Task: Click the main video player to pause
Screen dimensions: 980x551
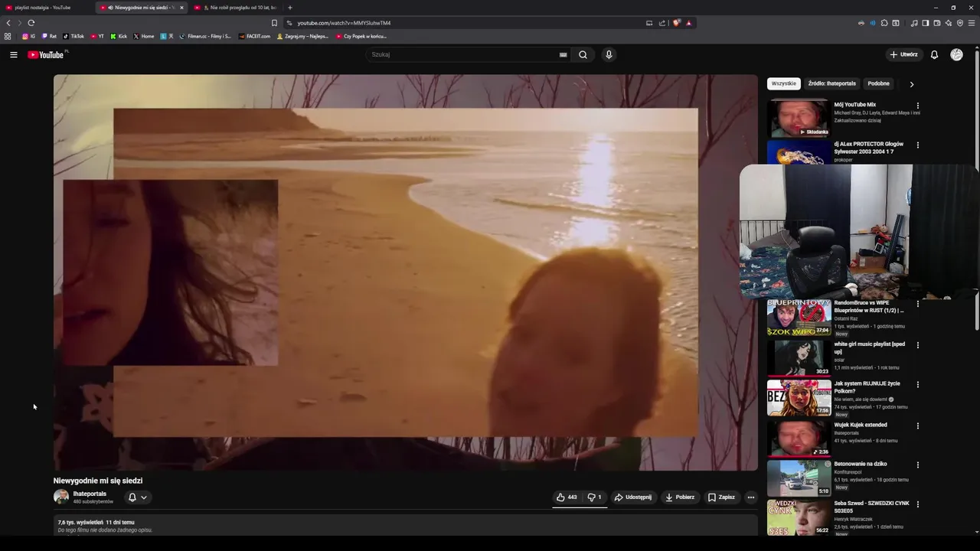Action: coord(406,272)
